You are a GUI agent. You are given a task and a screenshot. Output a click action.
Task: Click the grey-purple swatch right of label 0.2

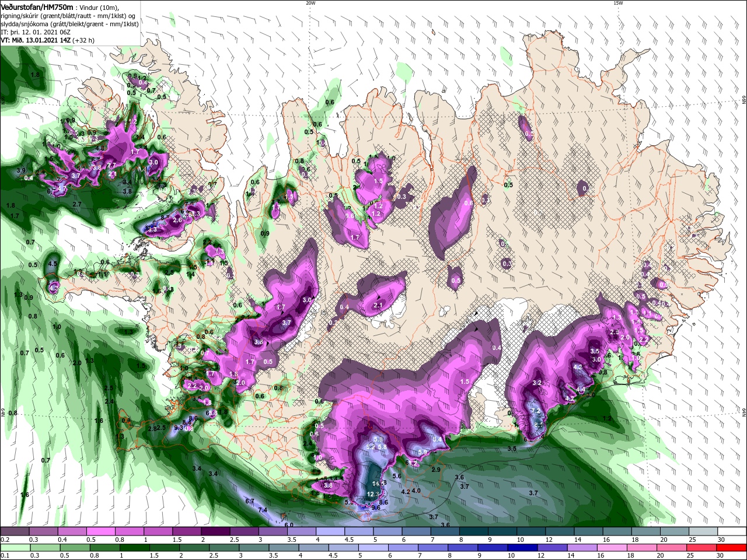coord(15,531)
